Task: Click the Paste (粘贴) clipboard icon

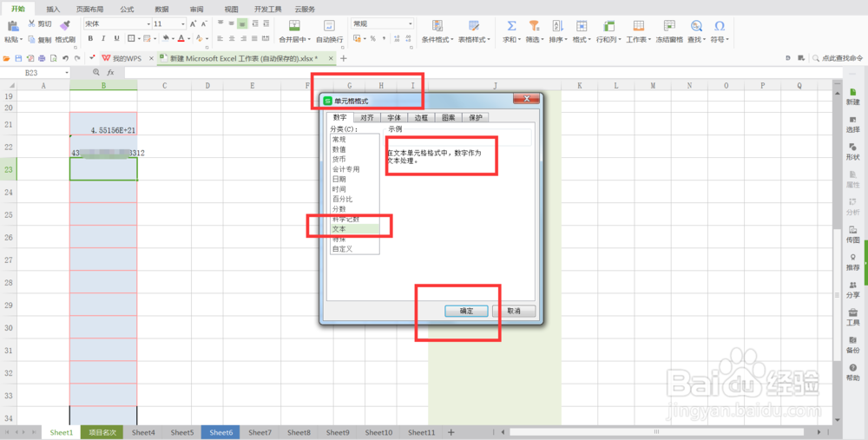Action: pos(13,26)
